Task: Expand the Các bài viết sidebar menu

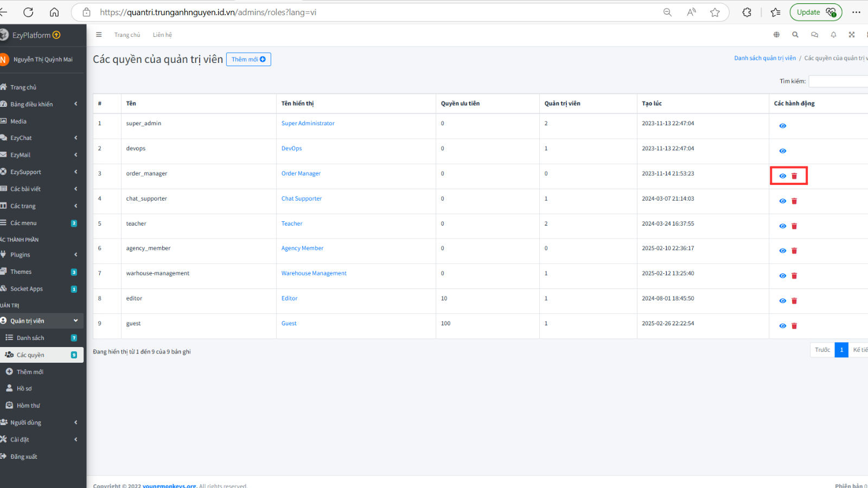Action: [42, 189]
